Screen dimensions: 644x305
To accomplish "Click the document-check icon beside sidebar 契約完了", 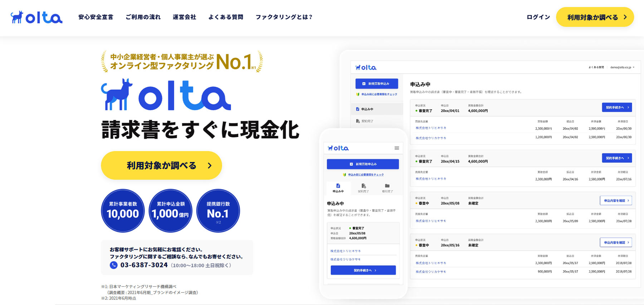I will 358,121.
